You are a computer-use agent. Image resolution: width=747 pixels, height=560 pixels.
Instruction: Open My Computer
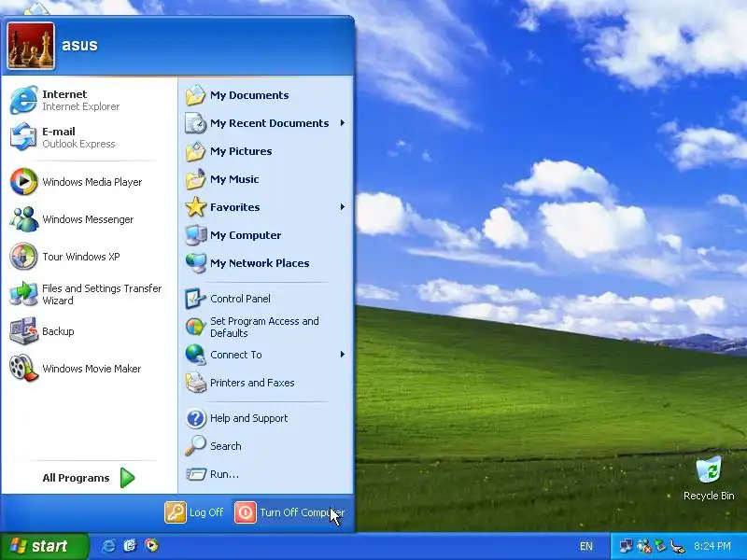point(265,235)
